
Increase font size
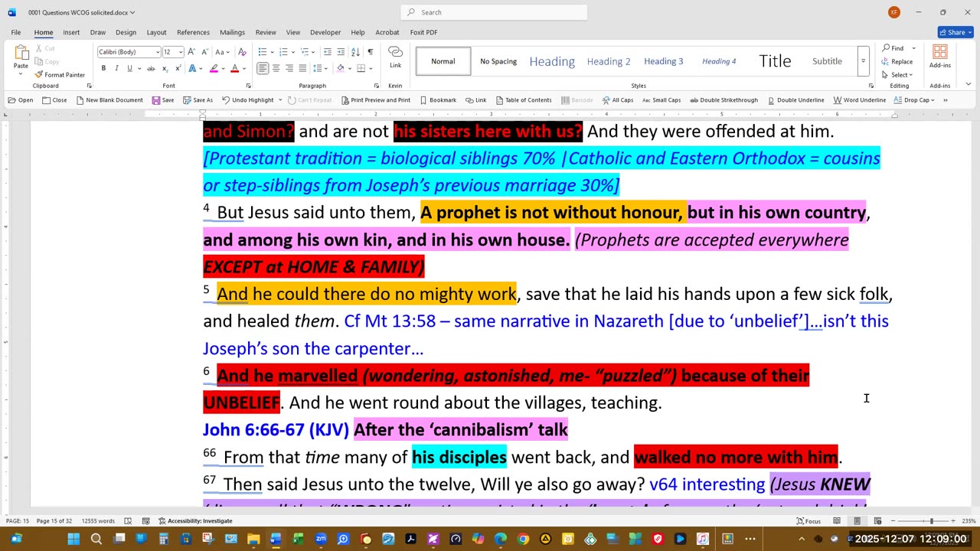click(191, 52)
